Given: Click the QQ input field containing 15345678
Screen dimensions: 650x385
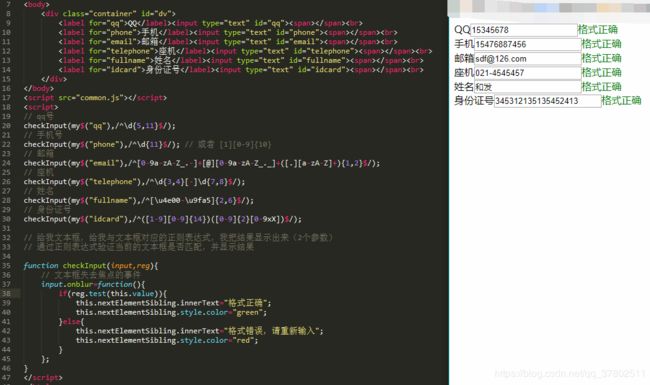Looking at the screenshot, I should click(524, 30).
